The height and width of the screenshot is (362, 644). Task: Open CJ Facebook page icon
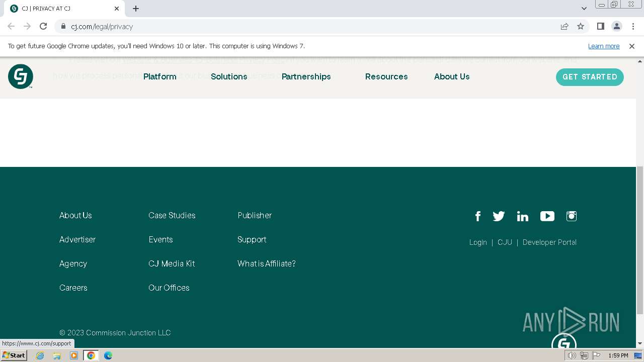pos(478,216)
